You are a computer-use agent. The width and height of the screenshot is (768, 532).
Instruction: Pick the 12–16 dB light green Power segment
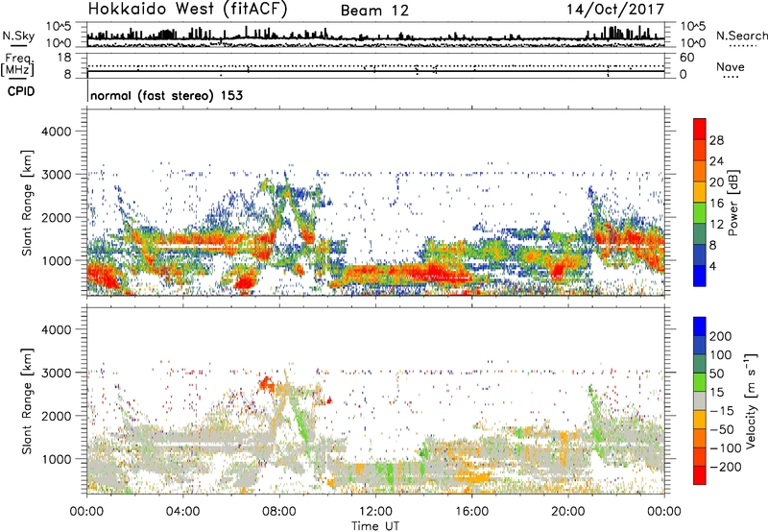click(x=700, y=213)
